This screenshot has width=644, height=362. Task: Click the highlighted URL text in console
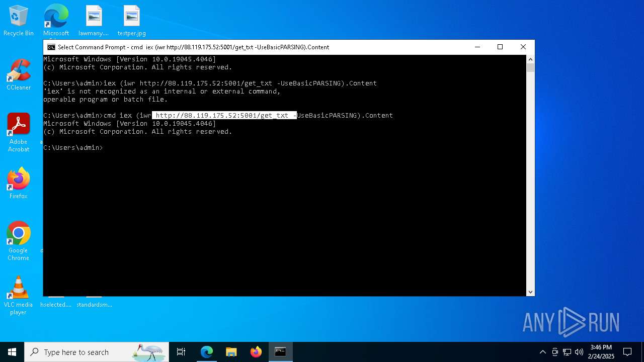[x=224, y=115]
